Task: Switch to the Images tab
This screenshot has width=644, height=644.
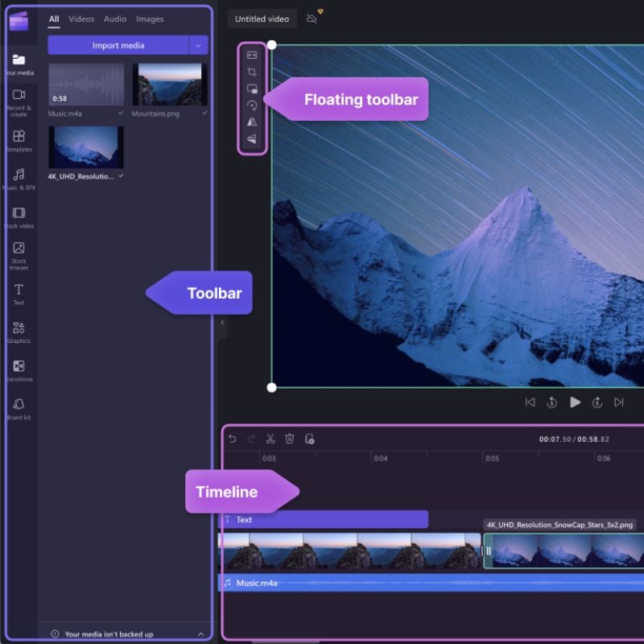Action: pos(150,19)
